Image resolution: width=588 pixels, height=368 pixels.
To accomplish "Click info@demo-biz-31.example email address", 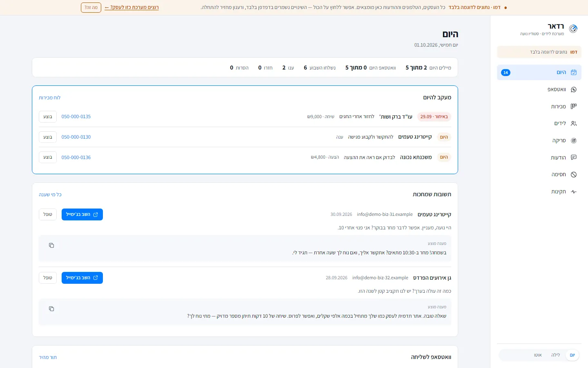I will click(x=385, y=214).
